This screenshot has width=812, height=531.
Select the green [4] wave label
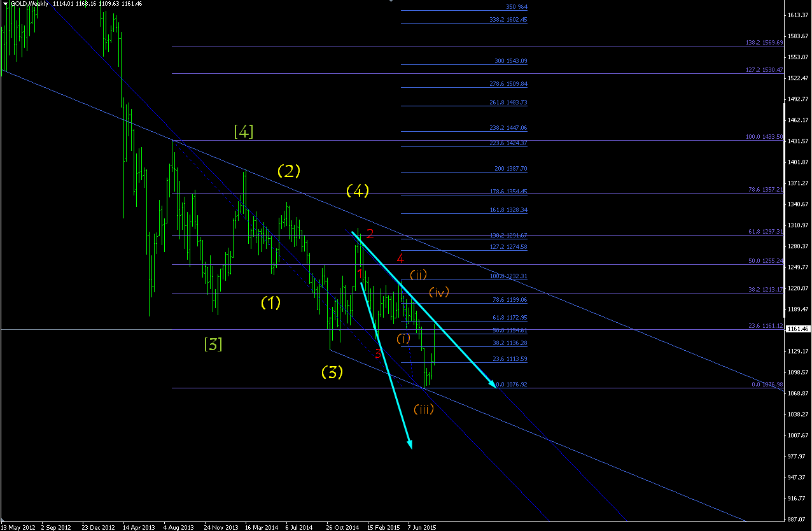[244, 132]
